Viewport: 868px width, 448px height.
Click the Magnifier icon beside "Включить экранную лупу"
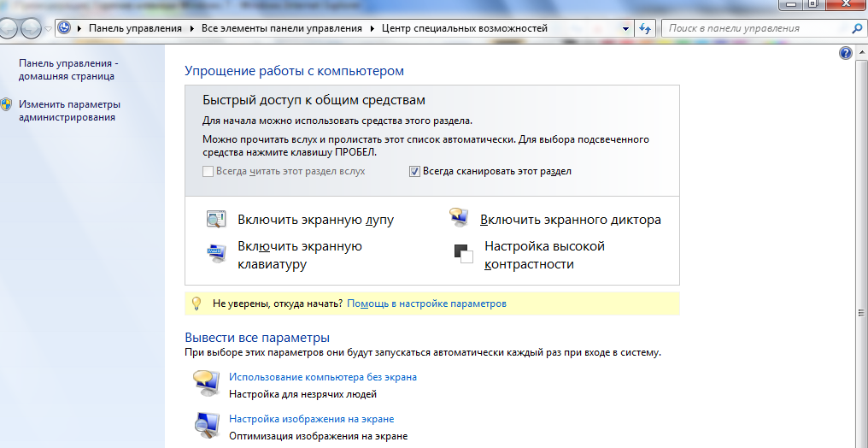[215, 220]
